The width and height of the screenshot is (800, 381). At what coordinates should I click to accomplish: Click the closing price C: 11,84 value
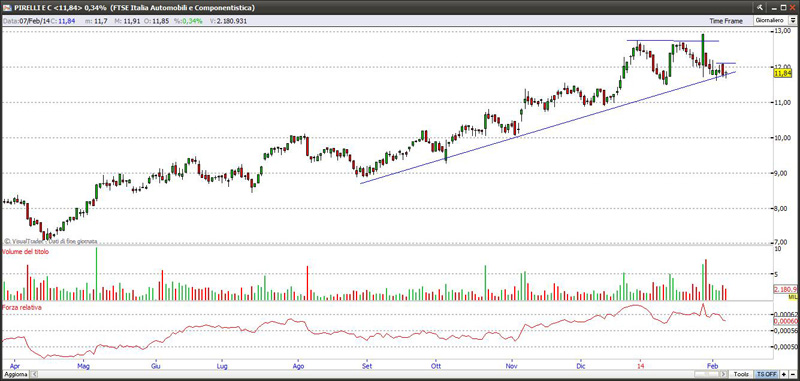tap(64, 21)
